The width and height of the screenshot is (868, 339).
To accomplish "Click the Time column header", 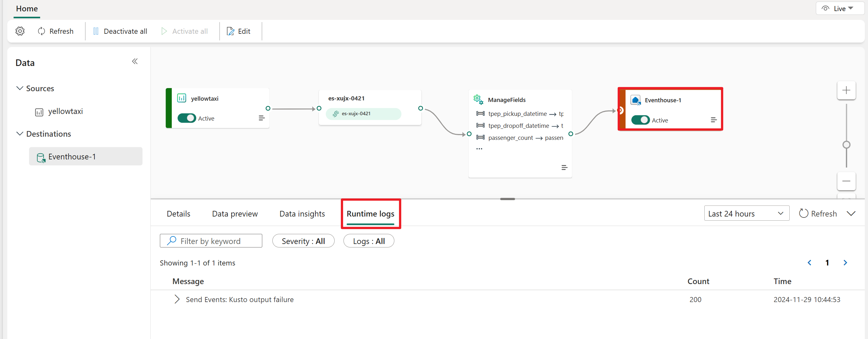I will pos(782,281).
